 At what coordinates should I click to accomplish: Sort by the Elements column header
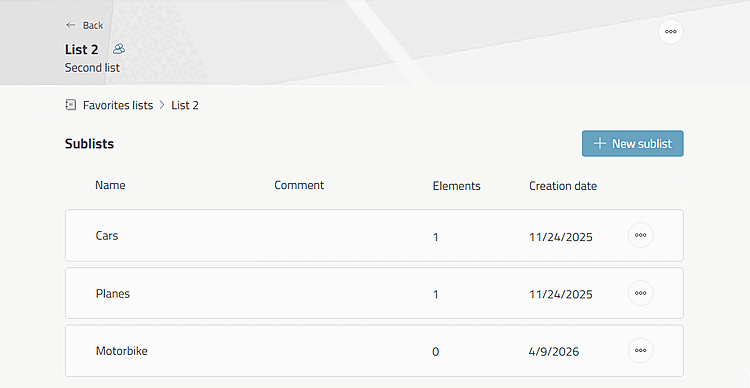coord(456,186)
